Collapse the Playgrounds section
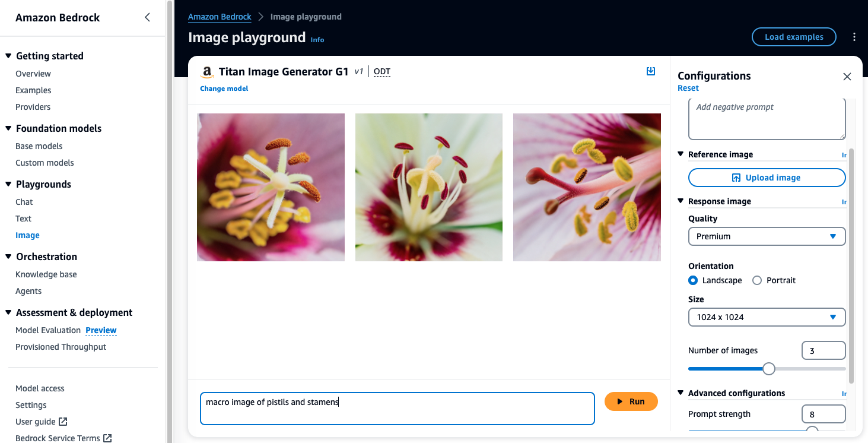The height and width of the screenshot is (443, 868). coord(8,184)
